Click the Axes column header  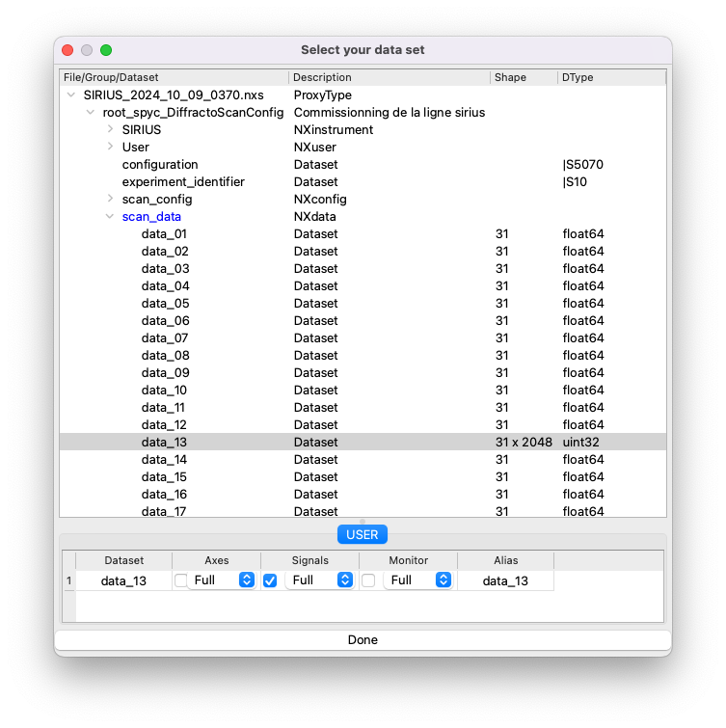click(x=216, y=560)
